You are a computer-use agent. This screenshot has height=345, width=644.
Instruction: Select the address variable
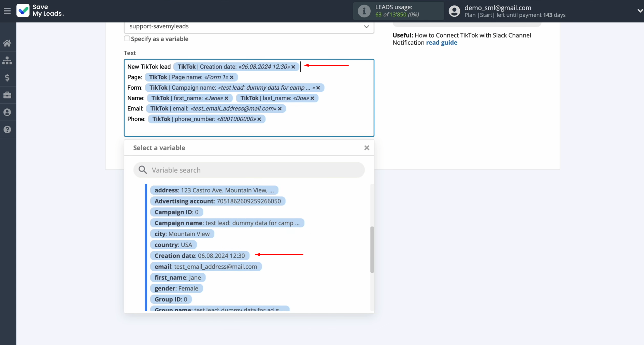point(214,190)
